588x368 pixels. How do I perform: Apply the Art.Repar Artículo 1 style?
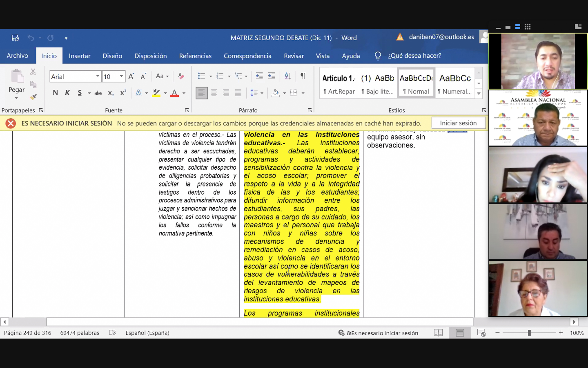point(339,83)
